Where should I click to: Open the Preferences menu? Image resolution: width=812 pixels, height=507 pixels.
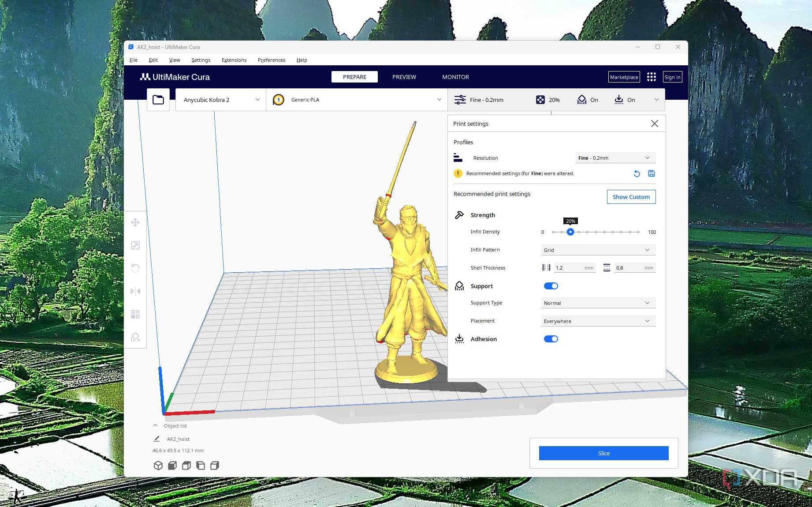tap(272, 60)
